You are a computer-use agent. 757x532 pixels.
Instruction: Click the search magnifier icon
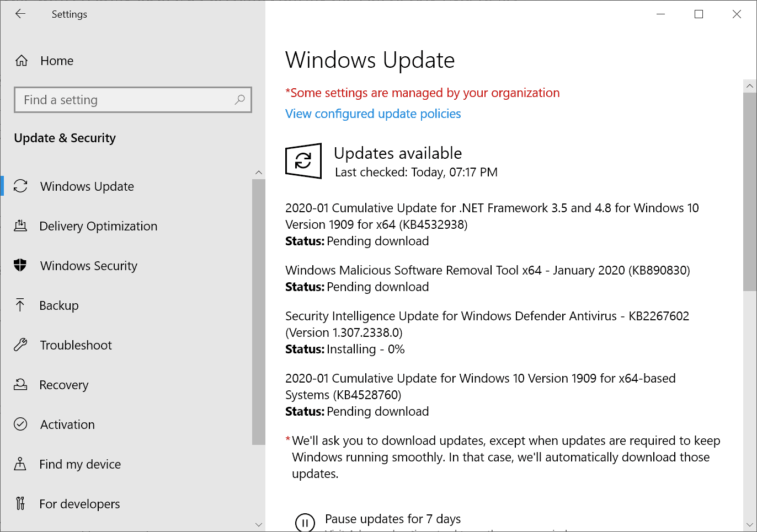239,100
